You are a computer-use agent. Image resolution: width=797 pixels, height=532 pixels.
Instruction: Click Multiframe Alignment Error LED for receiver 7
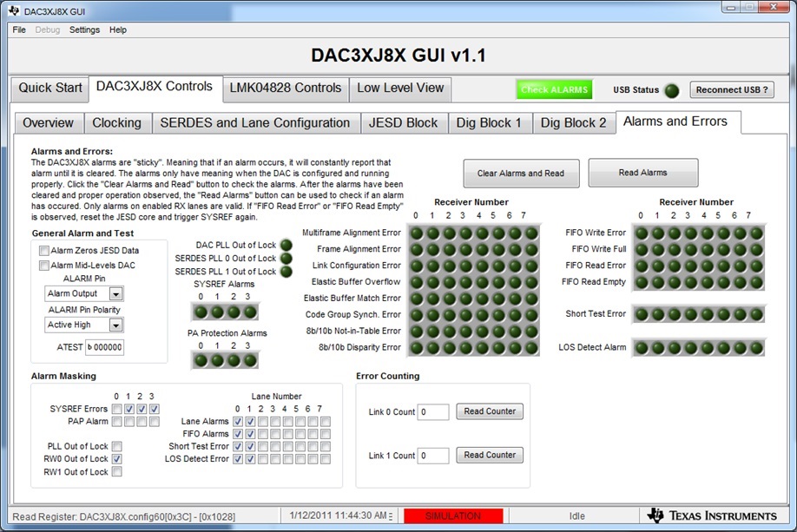(x=531, y=233)
